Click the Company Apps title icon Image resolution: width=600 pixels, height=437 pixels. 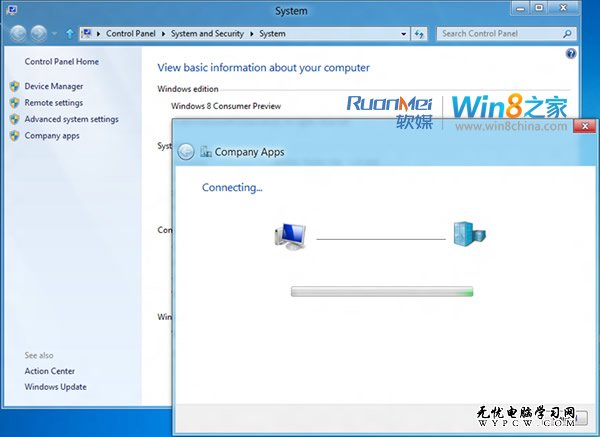pos(206,152)
